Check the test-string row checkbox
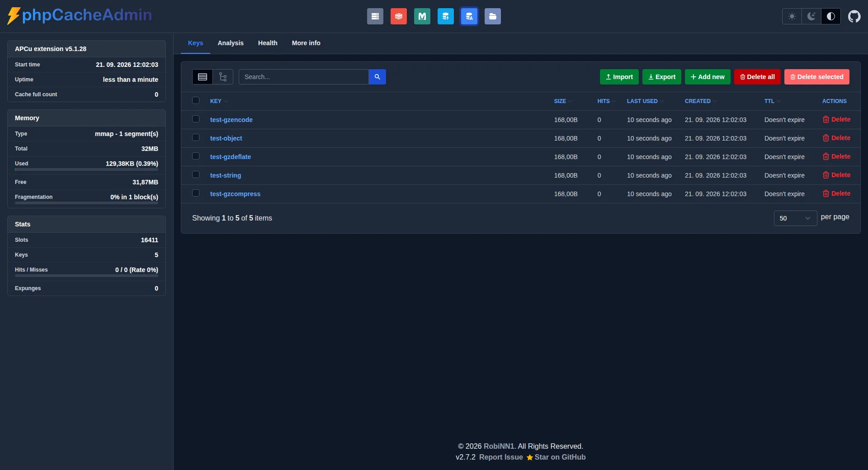 pyautogui.click(x=196, y=174)
